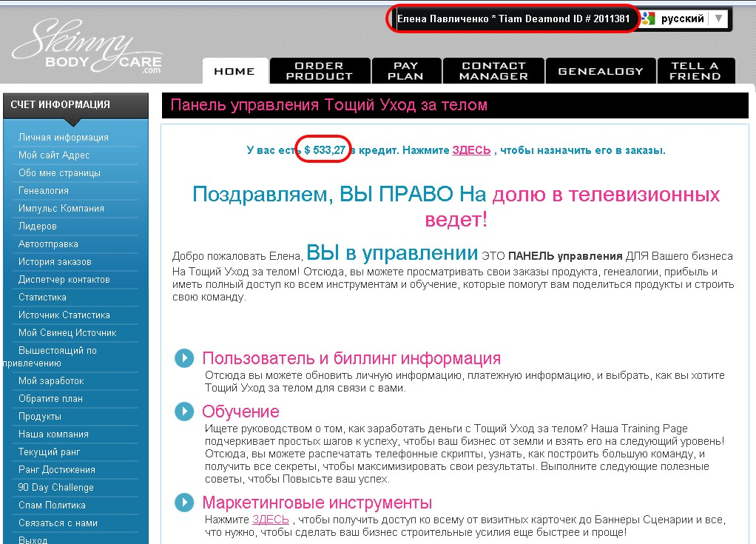Click the Google Translate icon beside русский

[649, 19]
